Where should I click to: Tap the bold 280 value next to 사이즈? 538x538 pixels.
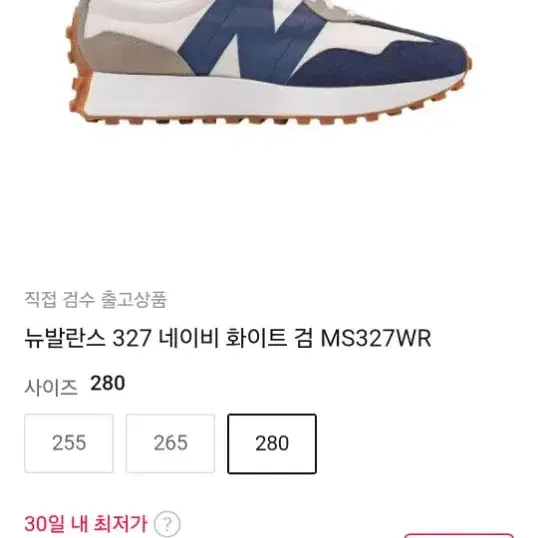(x=107, y=383)
